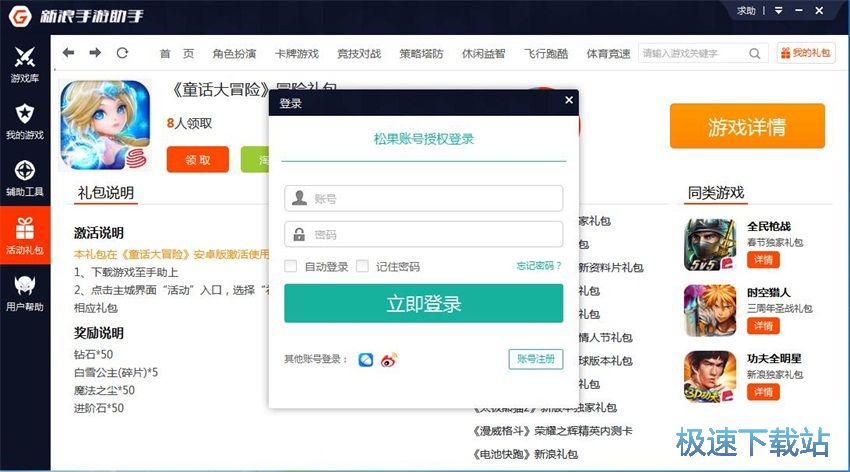Click the 钻石*50 reward text
850x472 pixels.
click(93, 354)
